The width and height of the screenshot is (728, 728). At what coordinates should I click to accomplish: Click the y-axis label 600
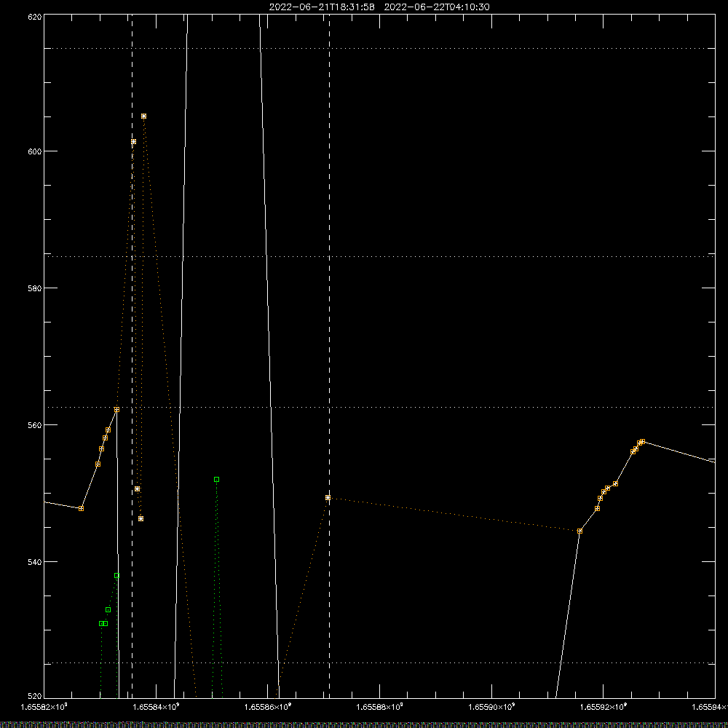pos(35,151)
